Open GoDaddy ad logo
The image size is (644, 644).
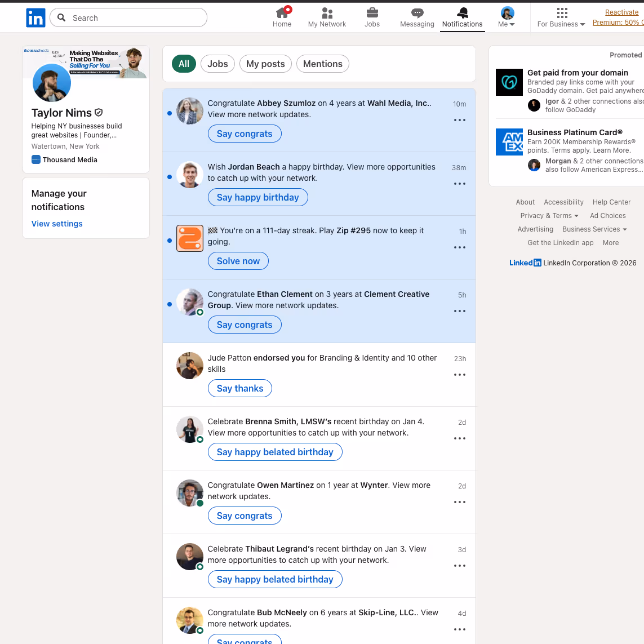[509, 82]
